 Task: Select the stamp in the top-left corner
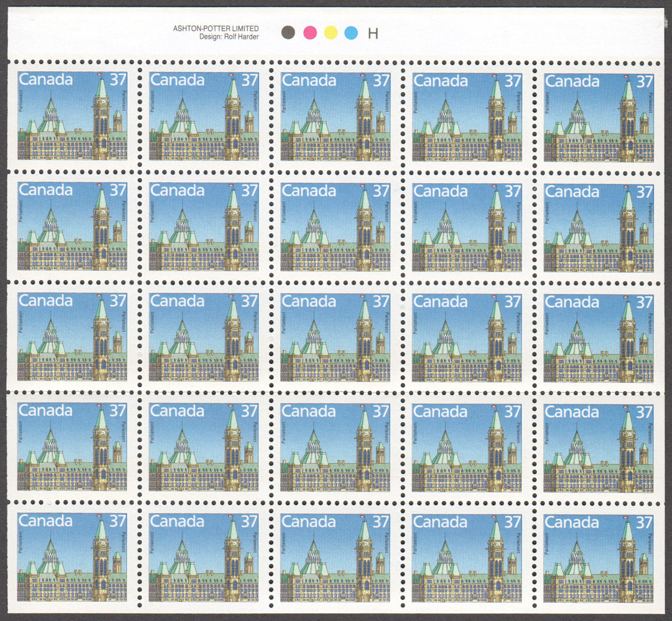tap(72, 116)
